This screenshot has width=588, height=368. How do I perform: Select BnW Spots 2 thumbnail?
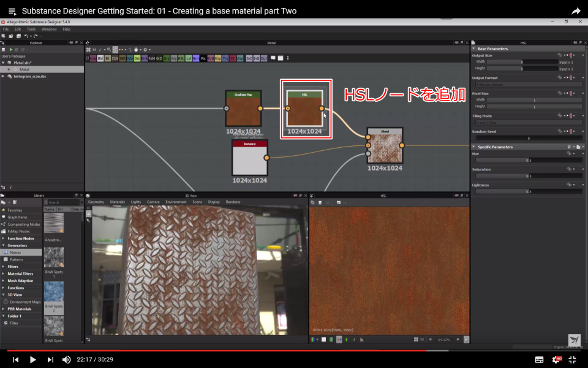pos(54,291)
